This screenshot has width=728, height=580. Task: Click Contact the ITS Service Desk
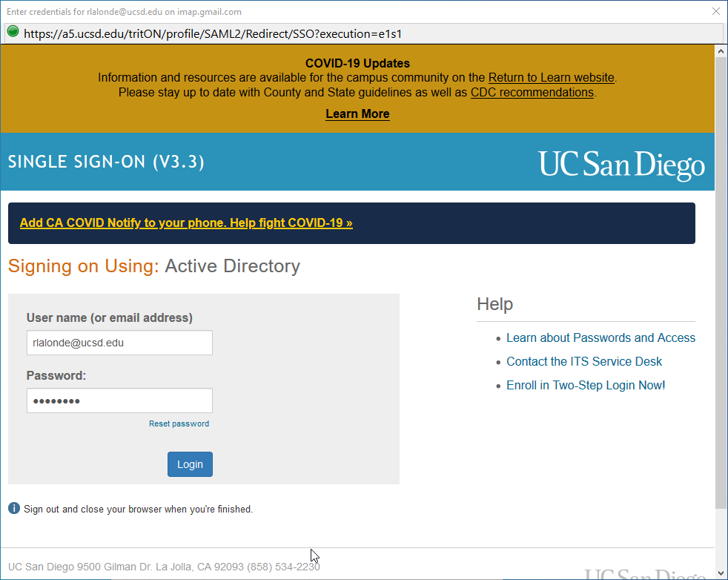click(583, 361)
